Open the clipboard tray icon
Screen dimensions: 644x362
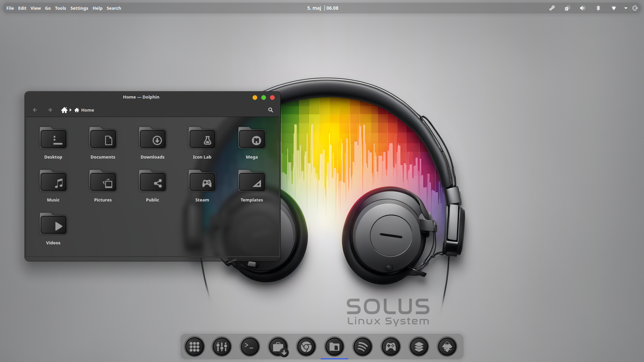567,8
